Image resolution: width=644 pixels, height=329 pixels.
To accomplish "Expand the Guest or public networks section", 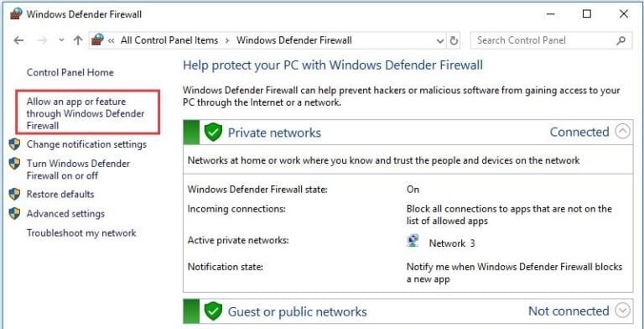I will pyautogui.click(x=623, y=311).
